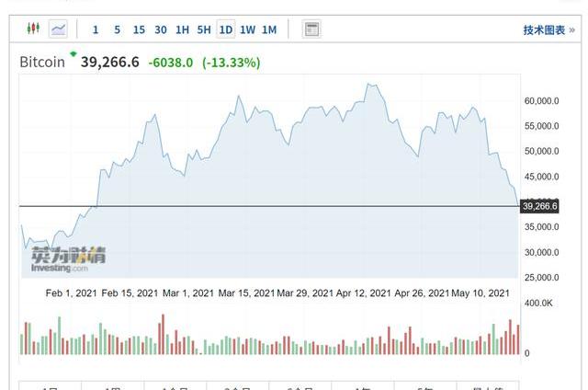The image size is (588, 390).
Task: Click the small green price-direction arrow
Action: [x=73, y=54]
